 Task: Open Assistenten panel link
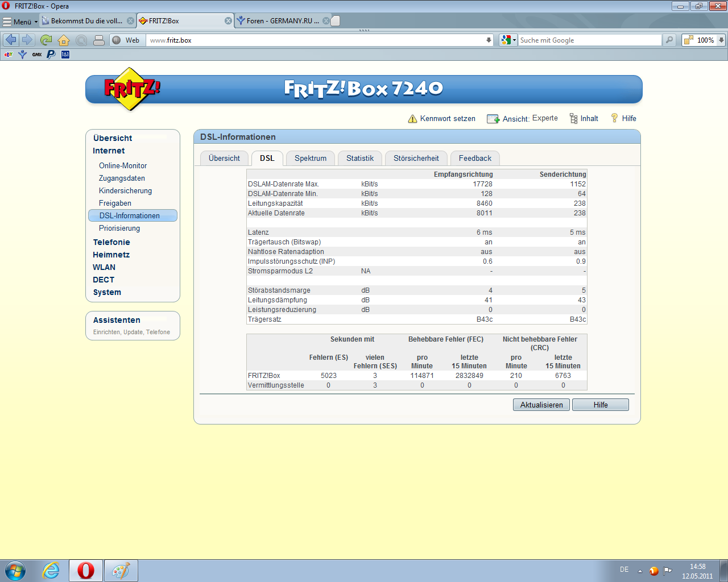[x=117, y=320]
